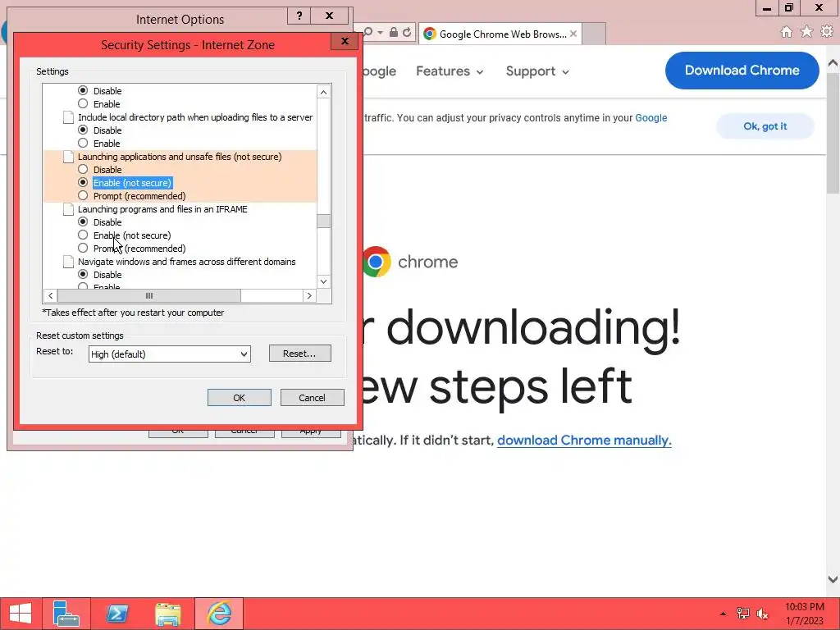Click Download Chrome button

tap(742, 71)
